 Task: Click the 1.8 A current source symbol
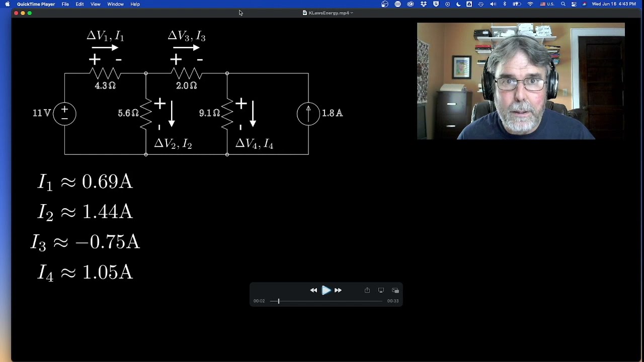[308, 113]
